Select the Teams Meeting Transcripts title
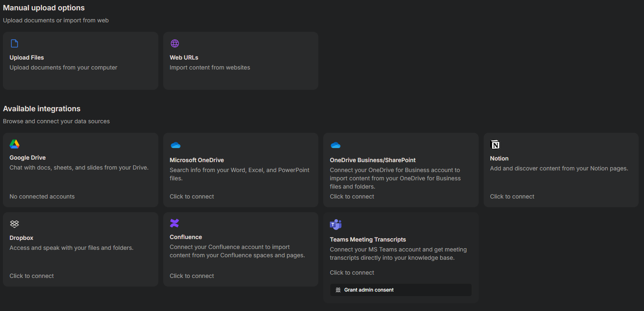644x311 pixels. [368, 239]
